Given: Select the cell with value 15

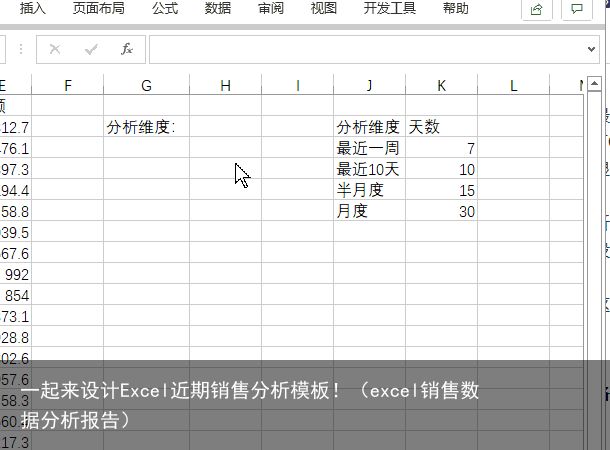Looking at the screenshot, I should click(x=442, y=190).
